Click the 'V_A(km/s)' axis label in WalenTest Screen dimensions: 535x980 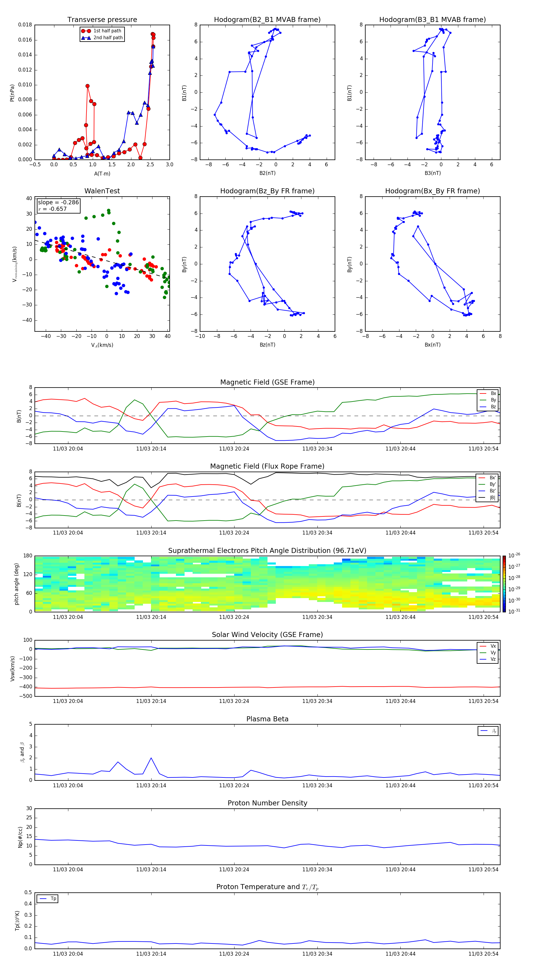tap(102, 345)
